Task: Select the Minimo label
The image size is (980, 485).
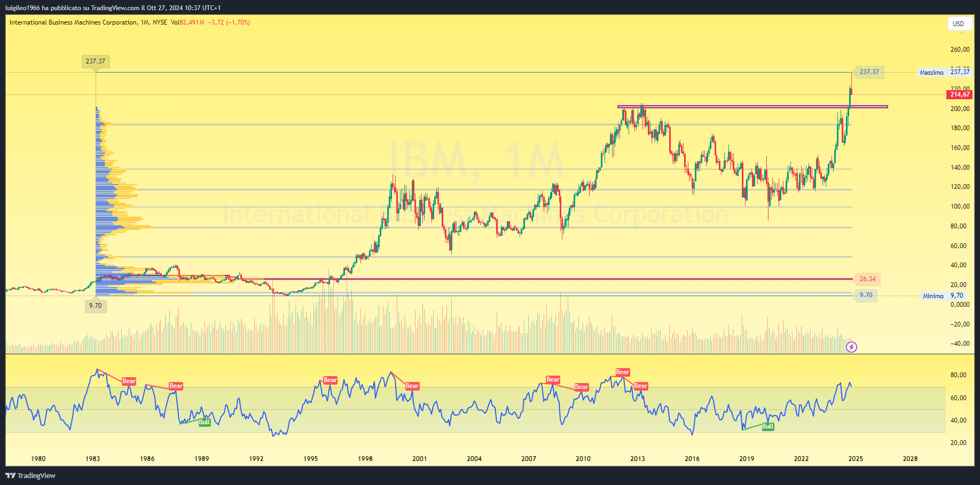Action: tap(933, 296)
